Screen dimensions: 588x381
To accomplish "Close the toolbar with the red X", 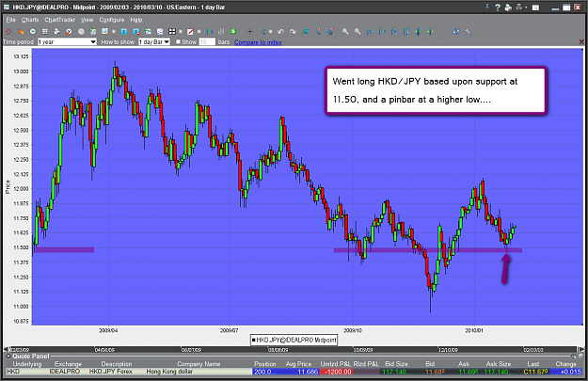I will pos(581,42).
